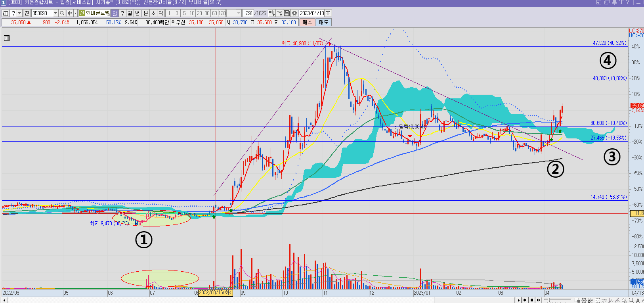Click the stock code input field 053690

(x=42, y=13)
